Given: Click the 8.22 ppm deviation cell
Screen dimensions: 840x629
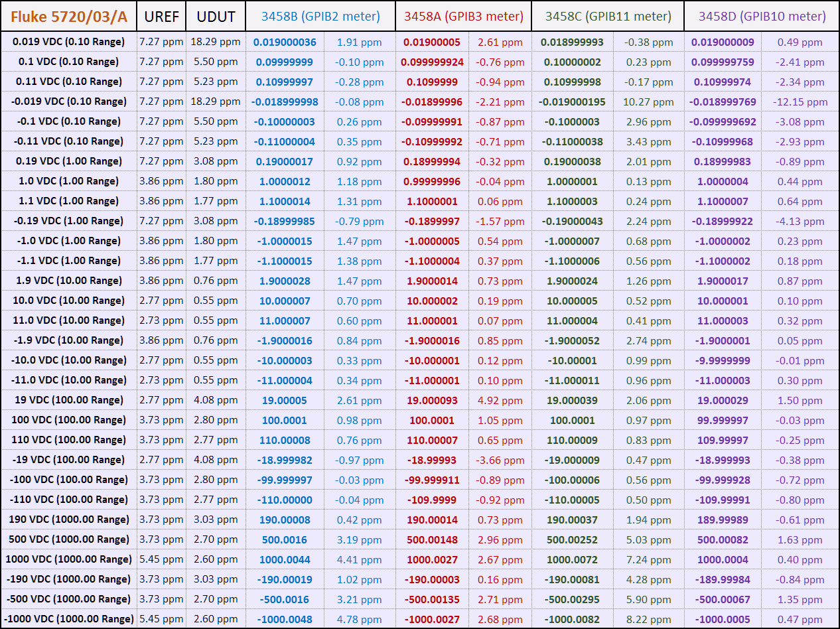Looking at the screenshot, I should click(x=648, y=620).
